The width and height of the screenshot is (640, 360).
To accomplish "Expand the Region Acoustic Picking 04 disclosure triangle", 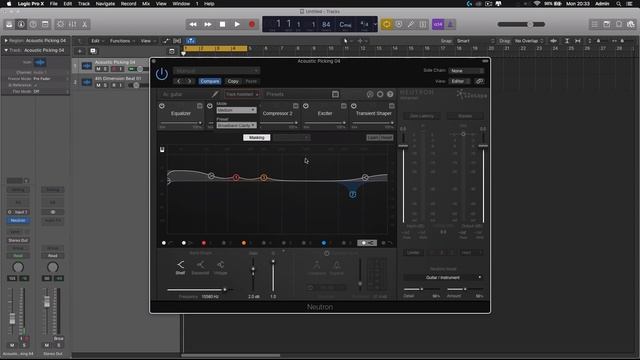I will pyautogui.click(x=6, y=41).
